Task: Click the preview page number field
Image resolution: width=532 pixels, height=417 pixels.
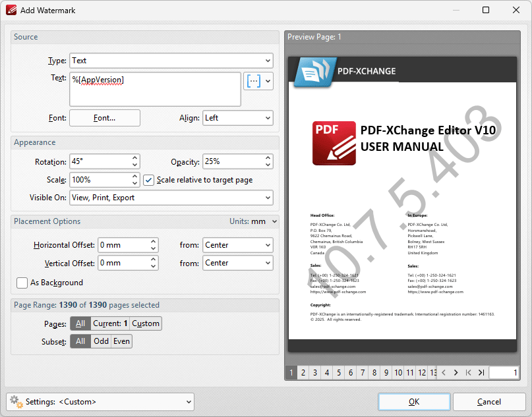Action: click(504, 373)
